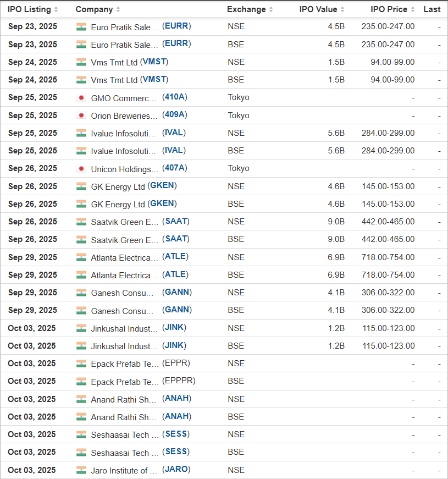
Task: Open SAAT ticker link in NSE row
Action: coord(176,221)
